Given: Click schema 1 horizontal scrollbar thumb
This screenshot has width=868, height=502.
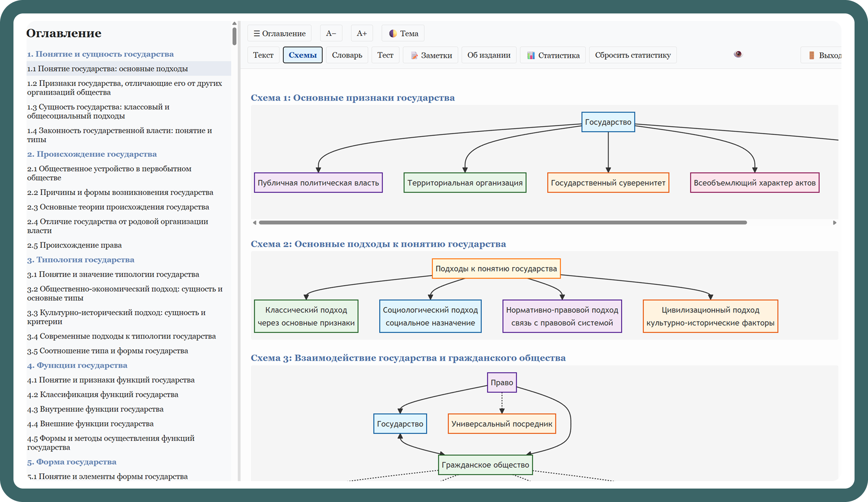Looking at the screenshot, I should (502, 223).
